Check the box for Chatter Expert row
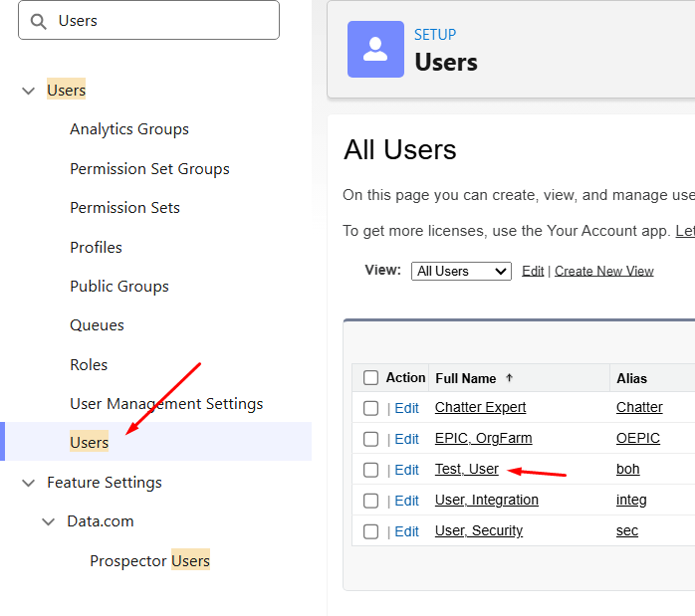The height and width of the screenshot is (616, 695). (371, 408)
